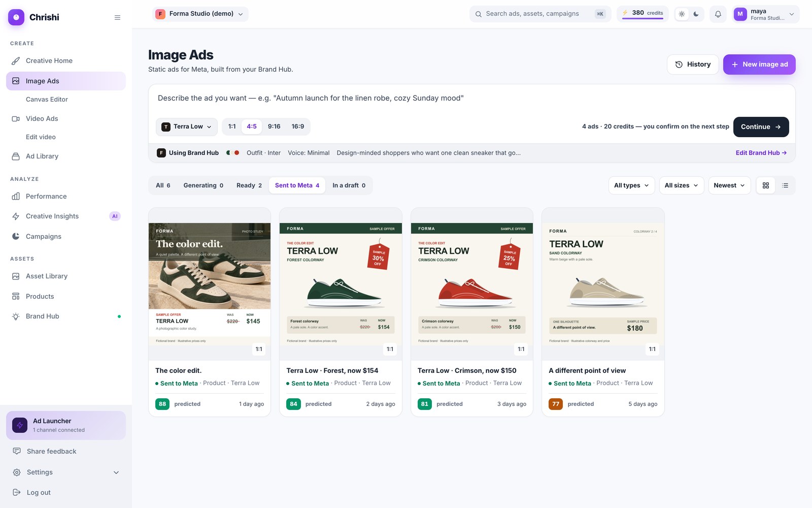Select 9:16 aspect ratio
Viewport: 812px width, 508px height.
point(274,126)
